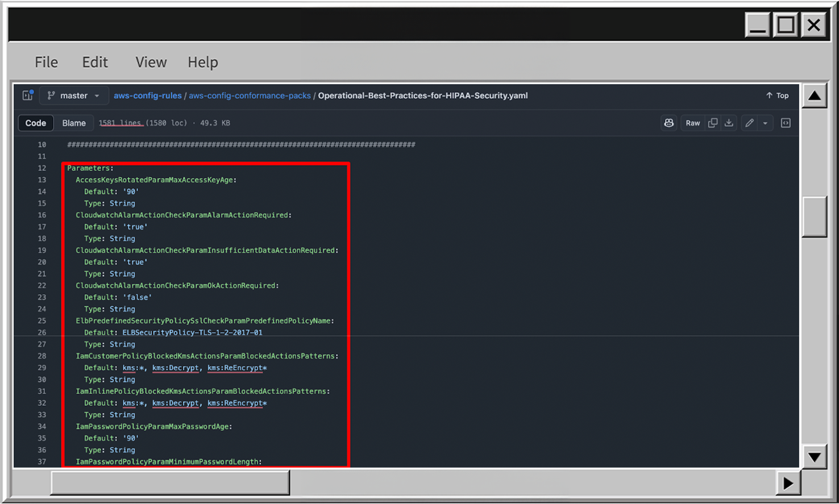Screen dimensions: 839x504
Task: Click the "Default: 'false'" value line
Action: click(118, 297)
